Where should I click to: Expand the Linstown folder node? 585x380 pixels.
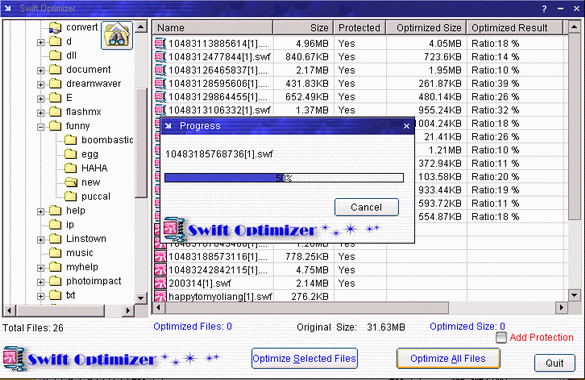(41, 240)
